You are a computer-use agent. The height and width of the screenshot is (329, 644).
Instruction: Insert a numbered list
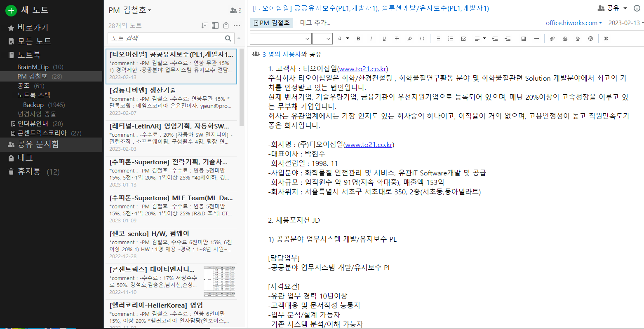click(x=451, y=38)
